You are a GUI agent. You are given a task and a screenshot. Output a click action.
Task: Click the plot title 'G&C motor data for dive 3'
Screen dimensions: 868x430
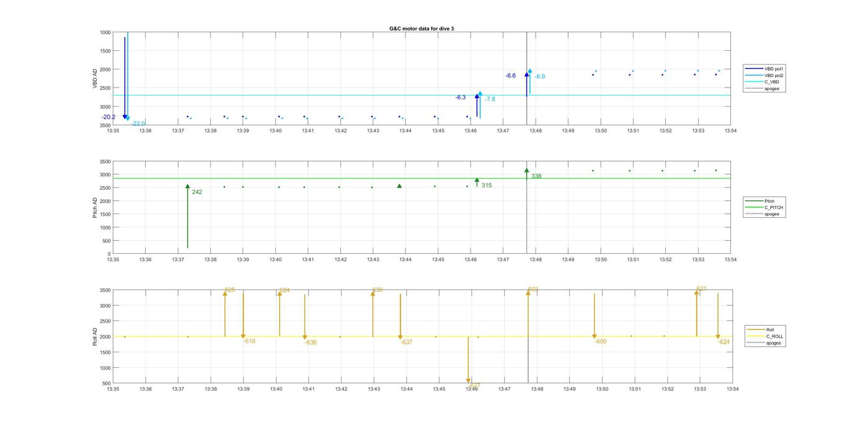422,29
